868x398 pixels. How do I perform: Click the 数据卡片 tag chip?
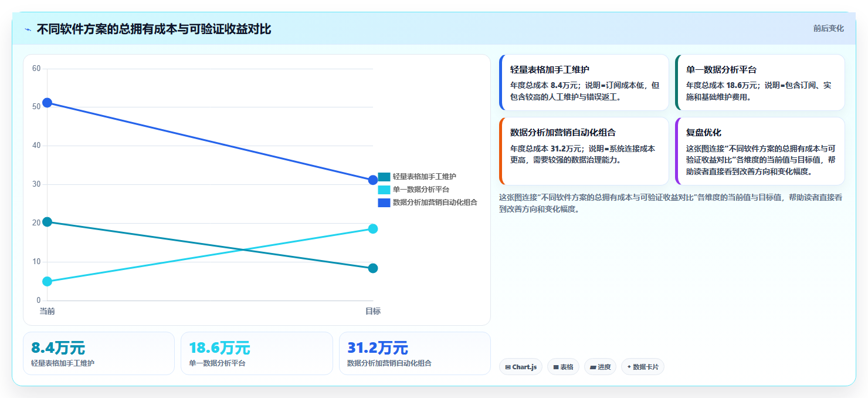point(643,367)
